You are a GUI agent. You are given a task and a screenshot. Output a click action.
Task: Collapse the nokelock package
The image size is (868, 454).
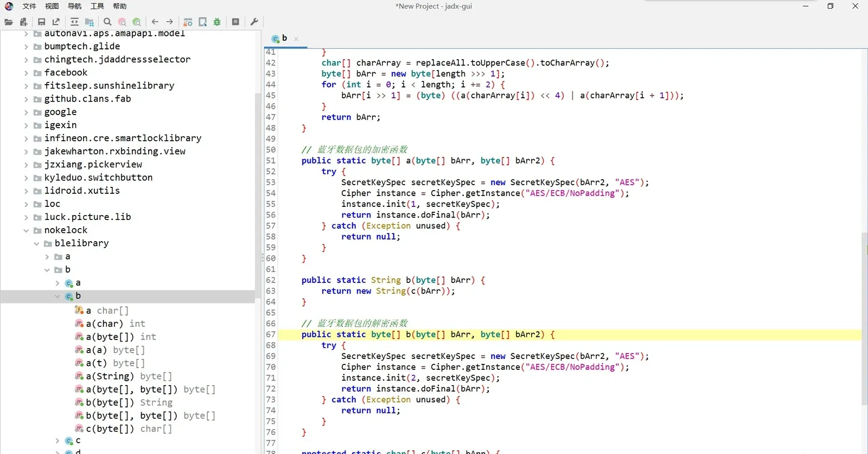coord(26,230)
